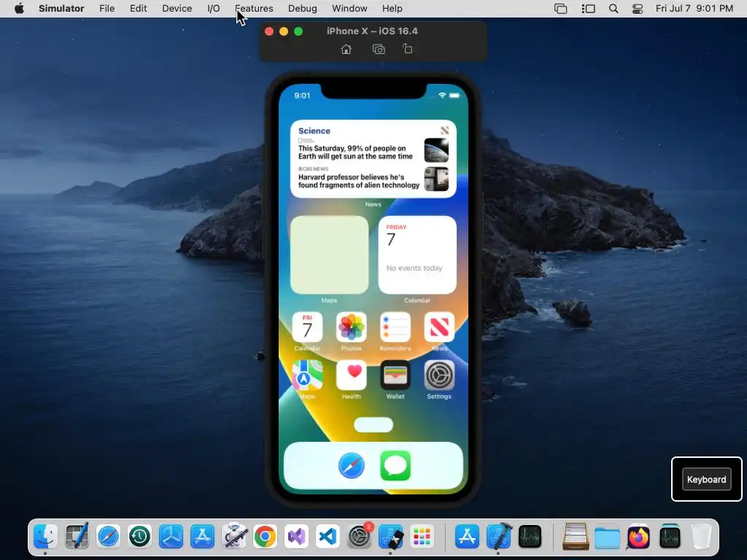The image size is (747, 560).
Task: Open the Harvard professor alien technology story
Action: [x=359, y=181]
